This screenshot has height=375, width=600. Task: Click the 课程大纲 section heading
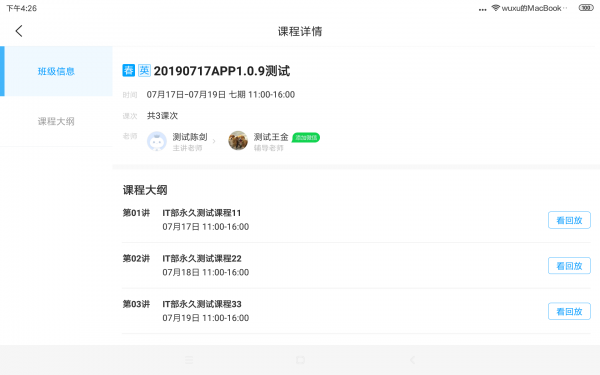pos(145,190)
